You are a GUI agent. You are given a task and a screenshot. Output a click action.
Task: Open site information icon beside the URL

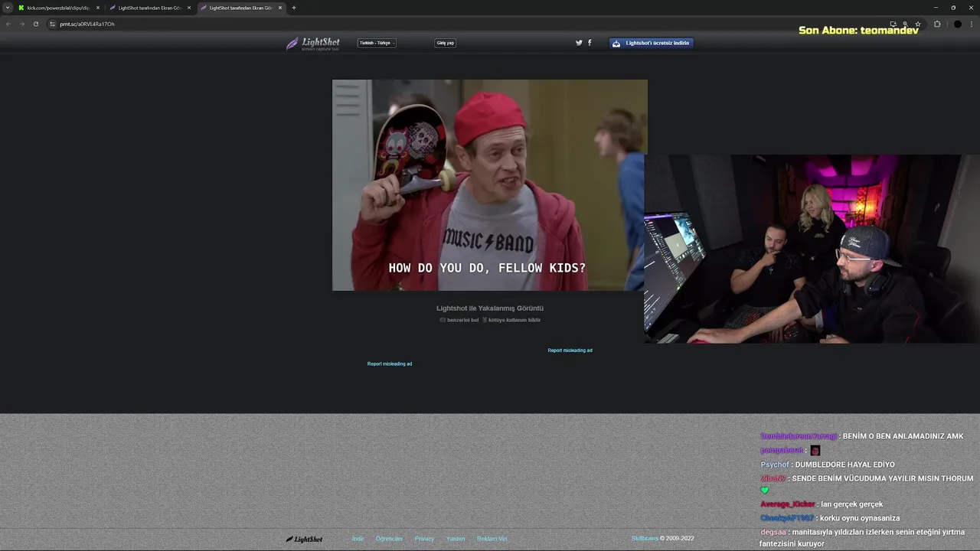point(53,24)
